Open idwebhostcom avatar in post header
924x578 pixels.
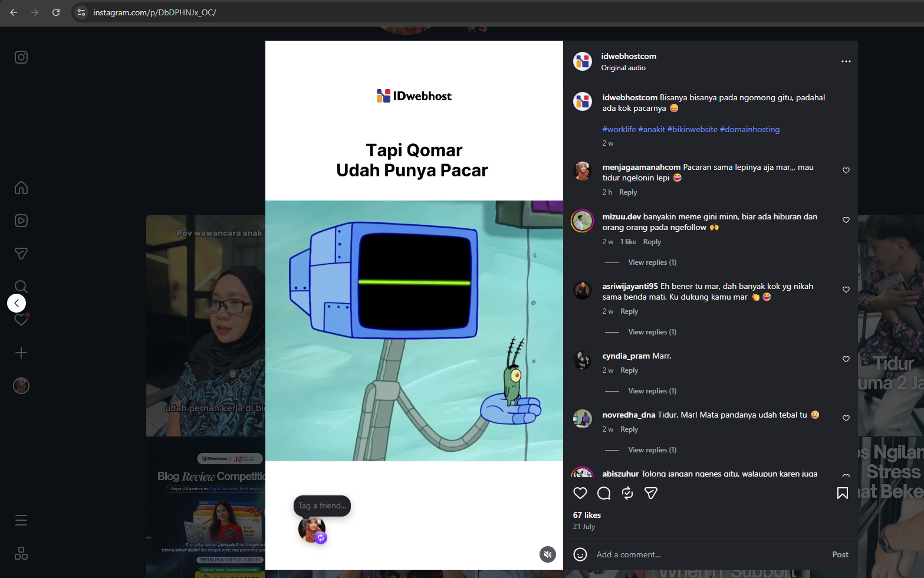coord(583,61)
